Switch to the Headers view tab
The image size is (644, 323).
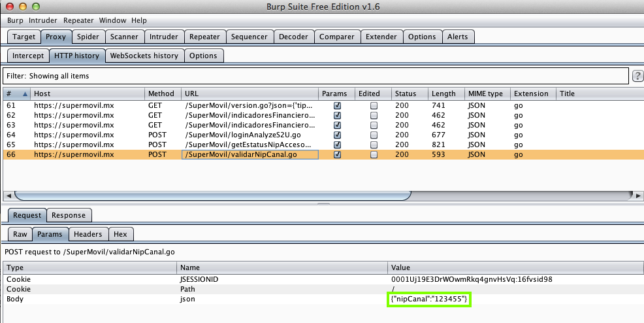[88, 234]
